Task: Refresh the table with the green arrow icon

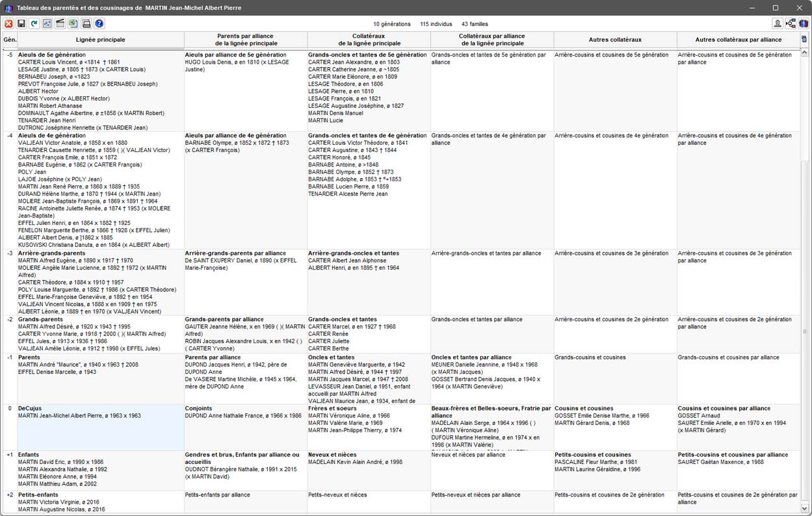Action: pos(34,24)
